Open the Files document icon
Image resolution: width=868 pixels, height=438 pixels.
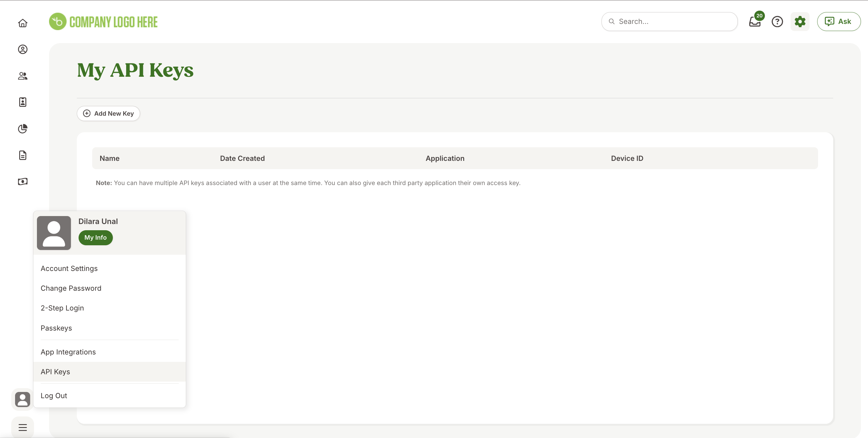22,155
